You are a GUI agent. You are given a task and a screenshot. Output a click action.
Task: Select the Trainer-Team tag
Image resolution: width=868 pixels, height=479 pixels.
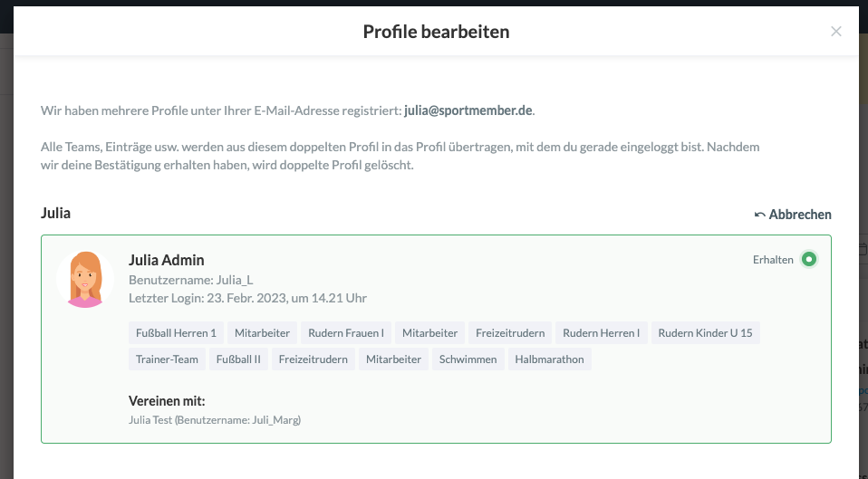pos(167,359)
